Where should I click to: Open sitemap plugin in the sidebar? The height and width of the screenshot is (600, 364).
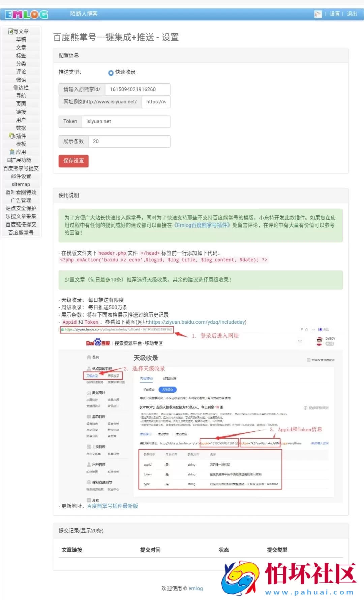(21, 184)
